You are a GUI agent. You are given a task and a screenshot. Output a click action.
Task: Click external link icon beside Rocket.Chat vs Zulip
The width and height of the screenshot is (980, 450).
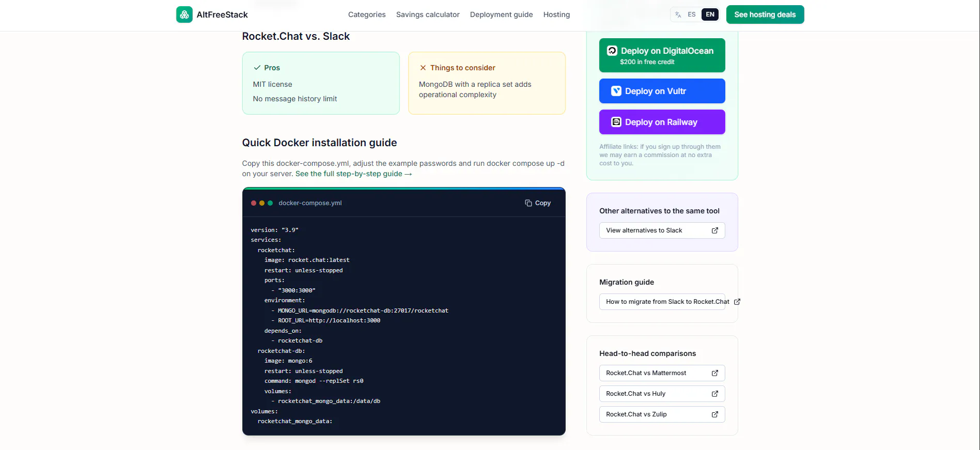pyautogui.click(x=715, y=414)
